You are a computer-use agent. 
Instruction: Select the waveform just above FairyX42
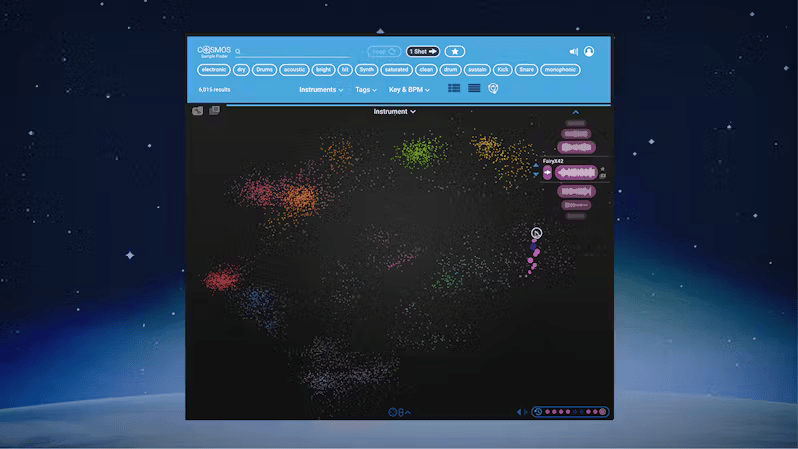tap(576, 148)
